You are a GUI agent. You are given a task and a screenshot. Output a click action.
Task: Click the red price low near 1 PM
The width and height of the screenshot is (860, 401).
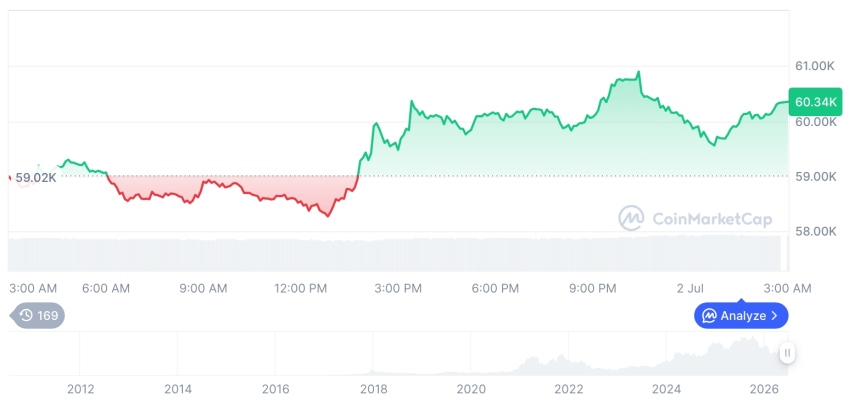[328, 216]
